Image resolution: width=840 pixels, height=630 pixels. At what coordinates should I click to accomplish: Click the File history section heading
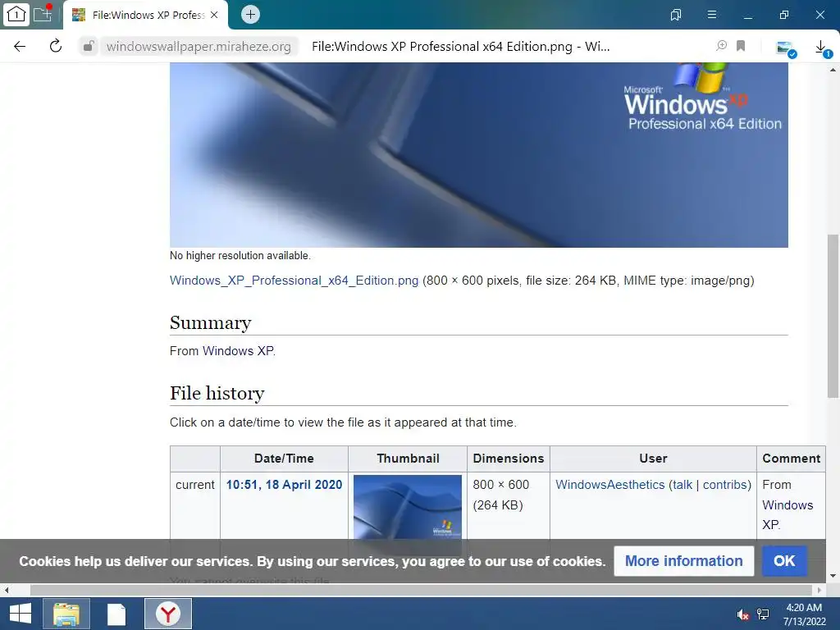(217, 393)
